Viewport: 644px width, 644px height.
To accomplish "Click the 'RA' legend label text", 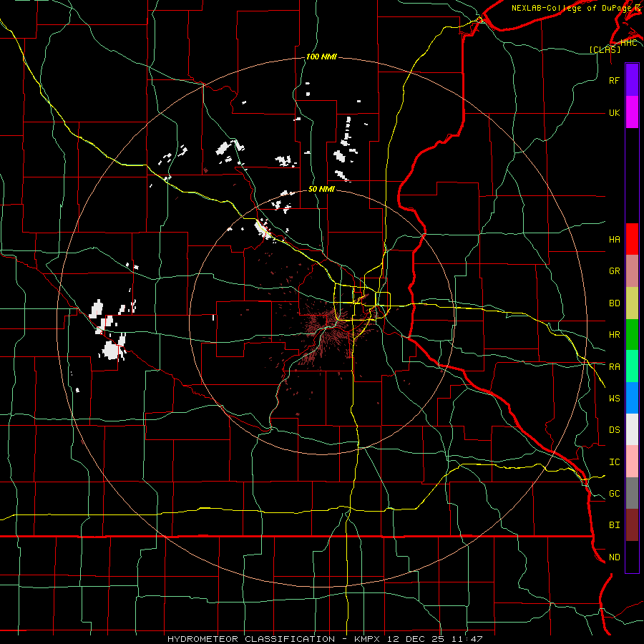I will tap(614, 366).
